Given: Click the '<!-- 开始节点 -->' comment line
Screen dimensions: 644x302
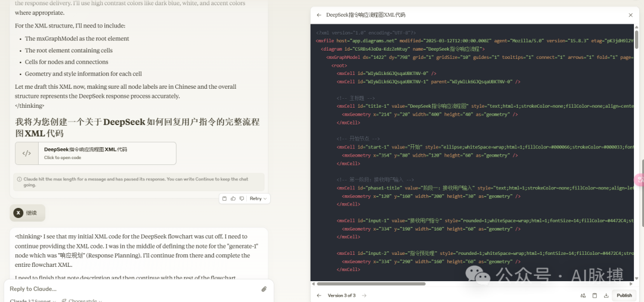Looking at the screenshot, I should 358,139.
